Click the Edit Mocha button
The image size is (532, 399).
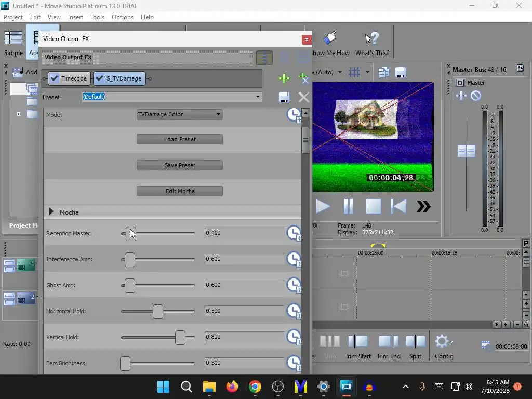[179, 191]
